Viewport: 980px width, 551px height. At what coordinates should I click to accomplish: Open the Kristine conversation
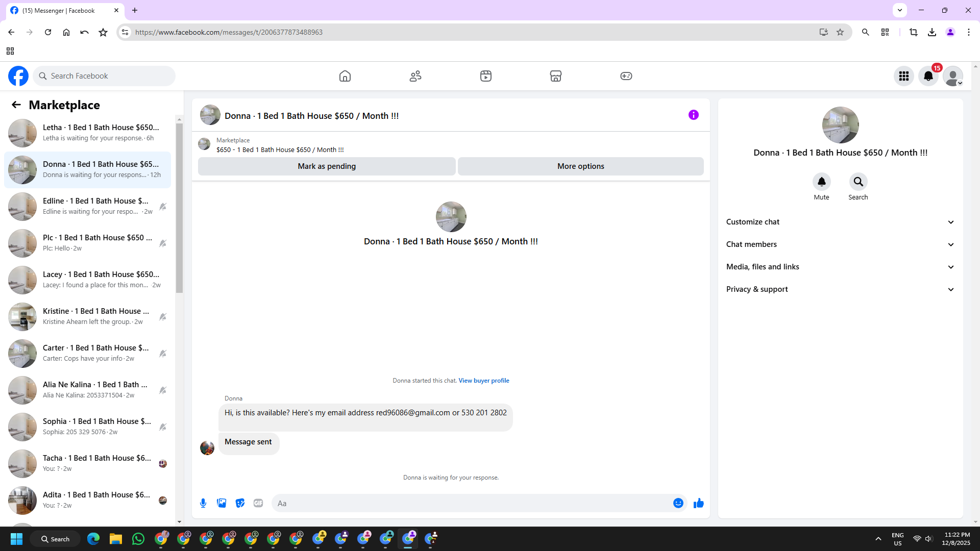[x=88, y=316]
